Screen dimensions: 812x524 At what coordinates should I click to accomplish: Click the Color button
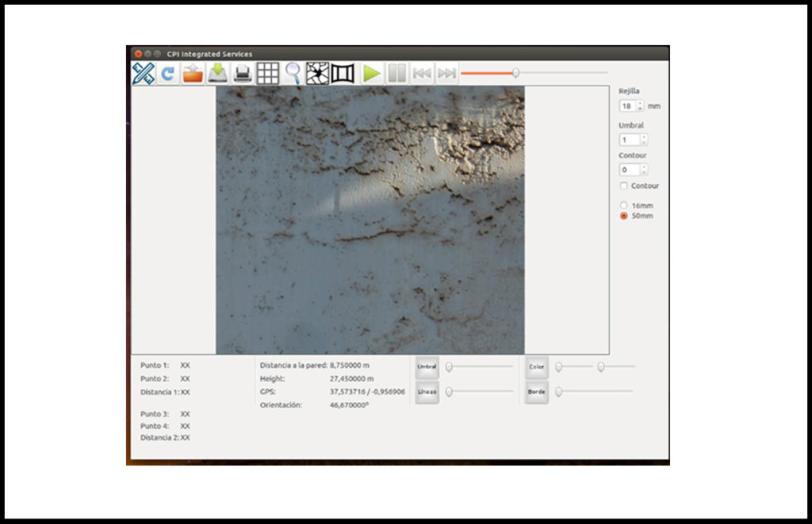tap(537, 366)
